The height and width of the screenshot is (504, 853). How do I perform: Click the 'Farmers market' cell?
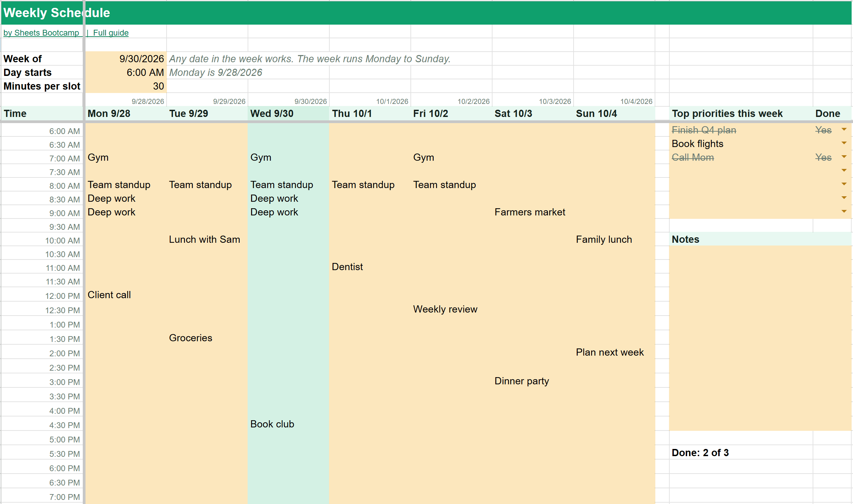pos(533,212)
